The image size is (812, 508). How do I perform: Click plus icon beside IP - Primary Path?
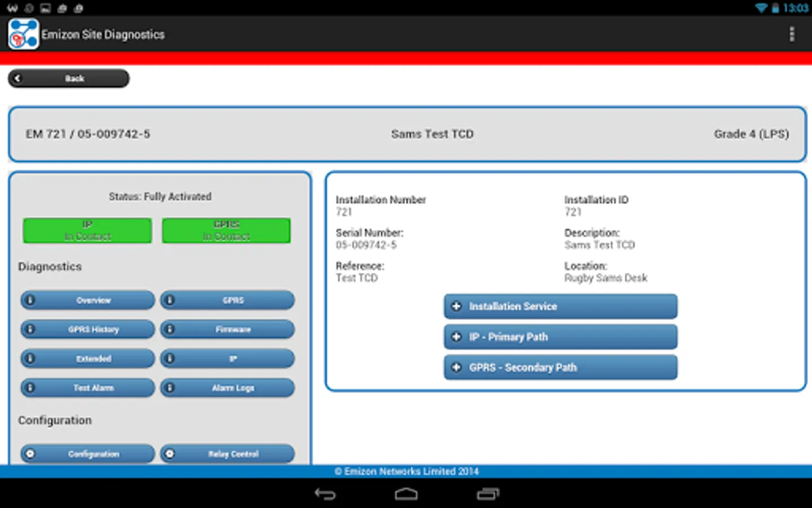coord(457,337)
